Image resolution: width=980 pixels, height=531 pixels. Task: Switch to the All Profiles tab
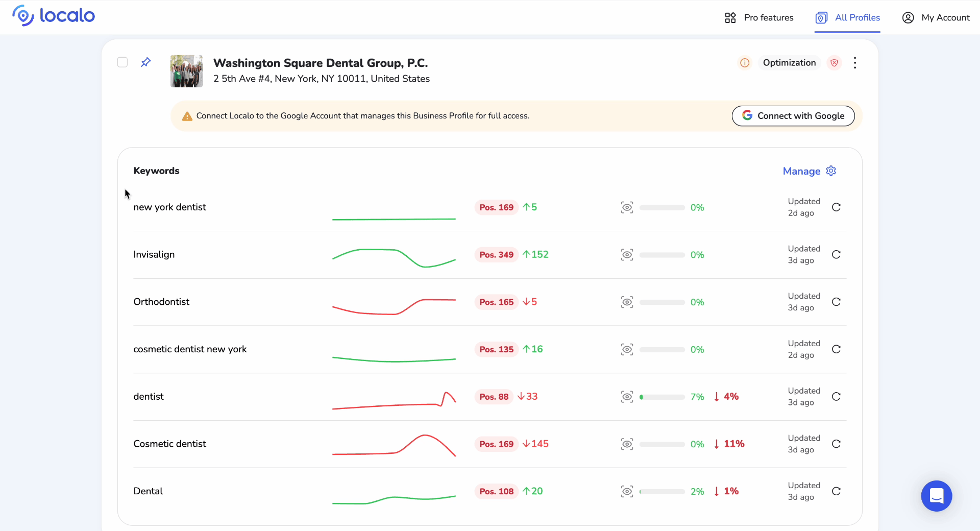(847, 18)
